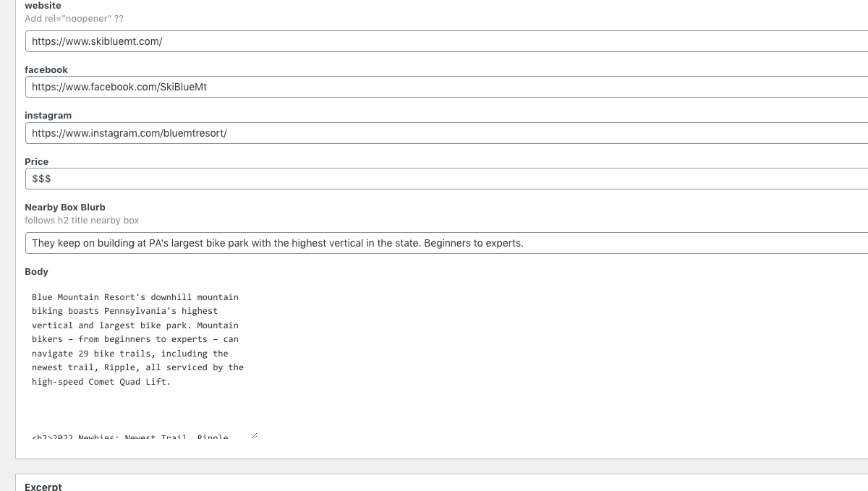Screen dimensions: 868x491
Task: Select the instagram URL input field
Action: pyautogui.click(x=446, y=133)
